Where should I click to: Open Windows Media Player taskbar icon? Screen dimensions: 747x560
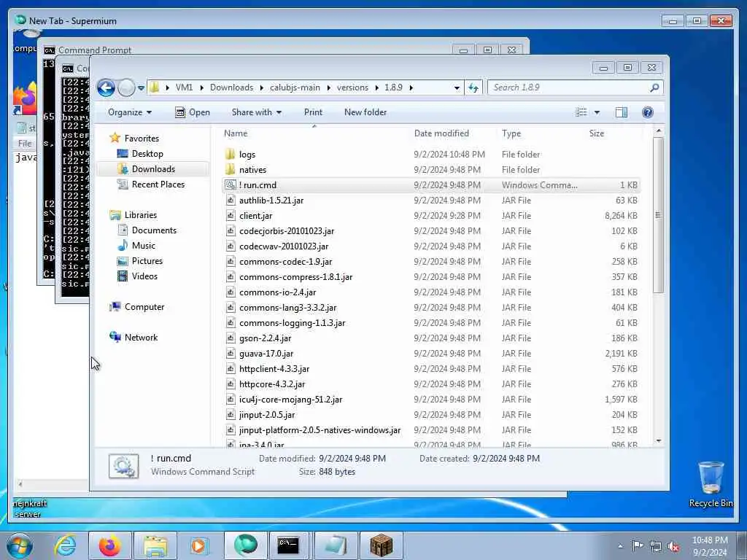point(198,545)
